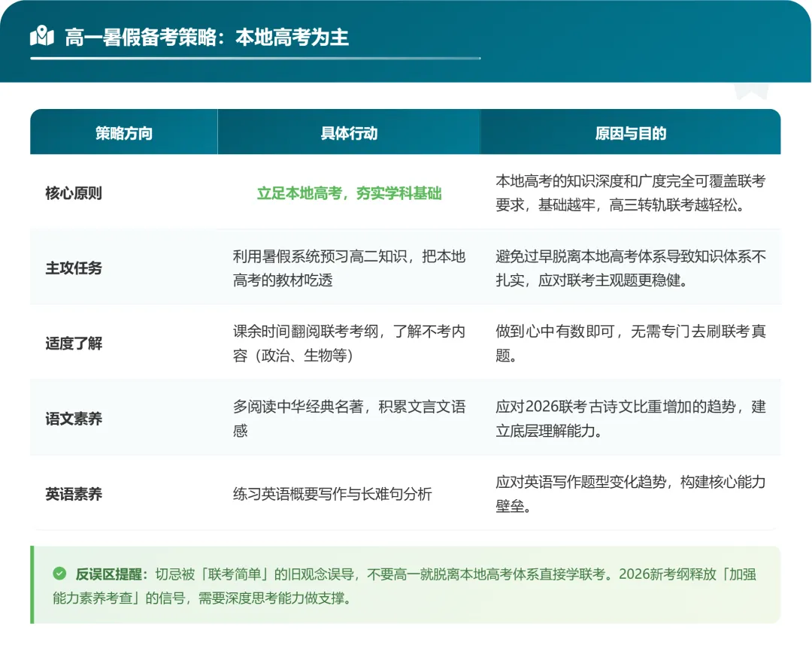Select the 主攻任务 row label
The height and width of the screenshot is (651, 812).
(74, 268)
